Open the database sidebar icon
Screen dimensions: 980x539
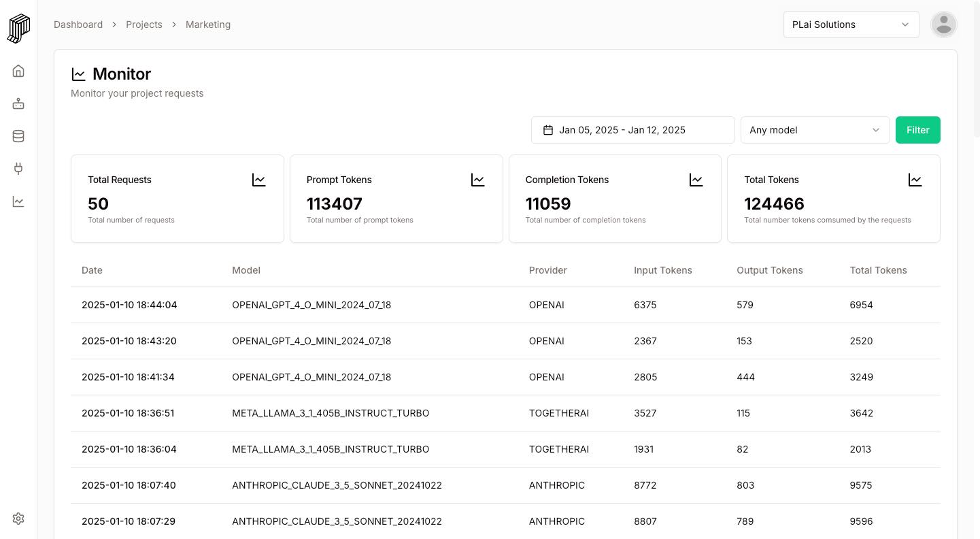click(18, 136)
